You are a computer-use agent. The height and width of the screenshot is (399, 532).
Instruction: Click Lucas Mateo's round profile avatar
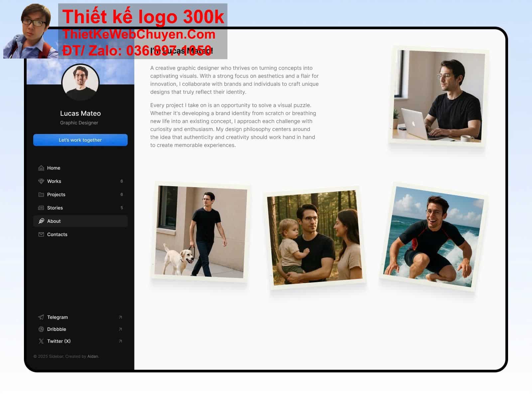click(x=80, y=82)
